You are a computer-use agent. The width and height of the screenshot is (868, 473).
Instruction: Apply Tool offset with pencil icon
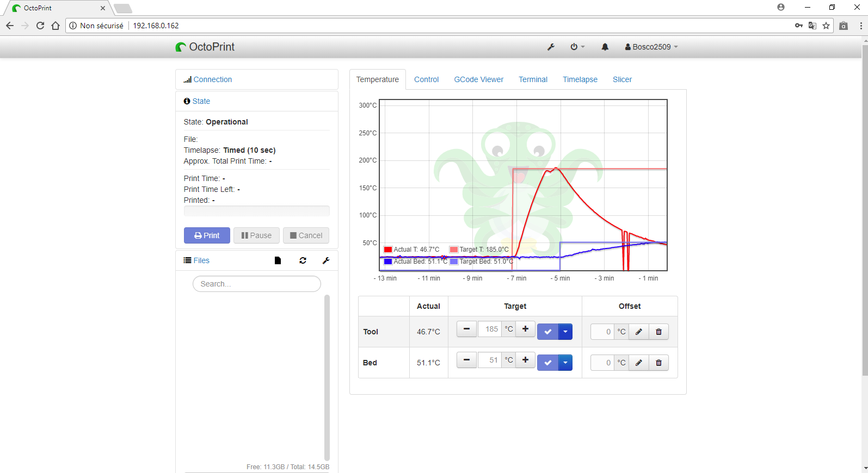tap(639, 332)
